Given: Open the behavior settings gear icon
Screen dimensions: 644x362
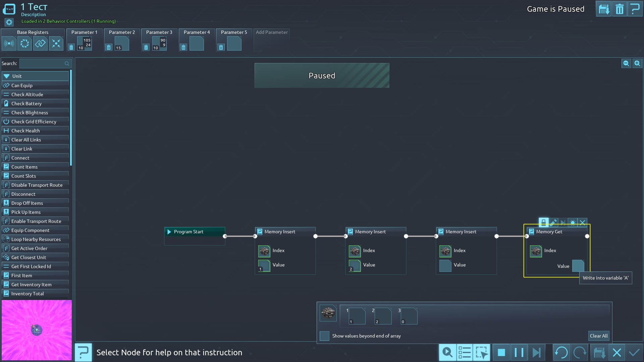Looking at the screenshot, I should (9, 22).
